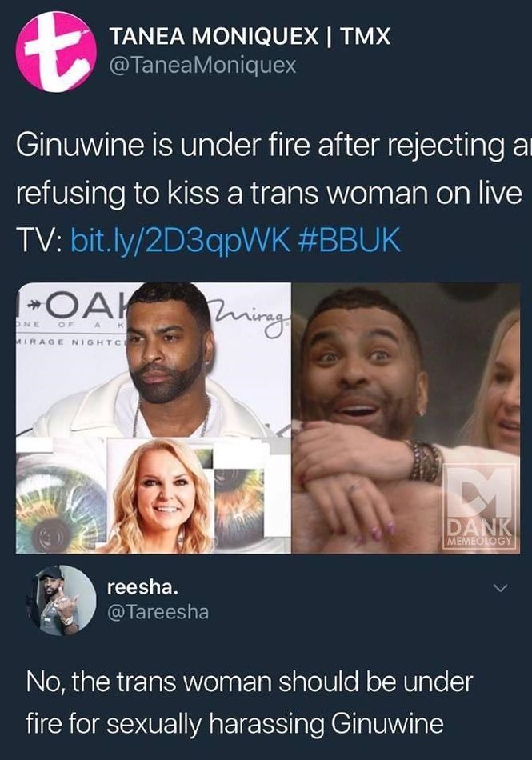Screen dimensions: 532x760
Task: Open the right image of surprised man being hugged
Action: 406,418
